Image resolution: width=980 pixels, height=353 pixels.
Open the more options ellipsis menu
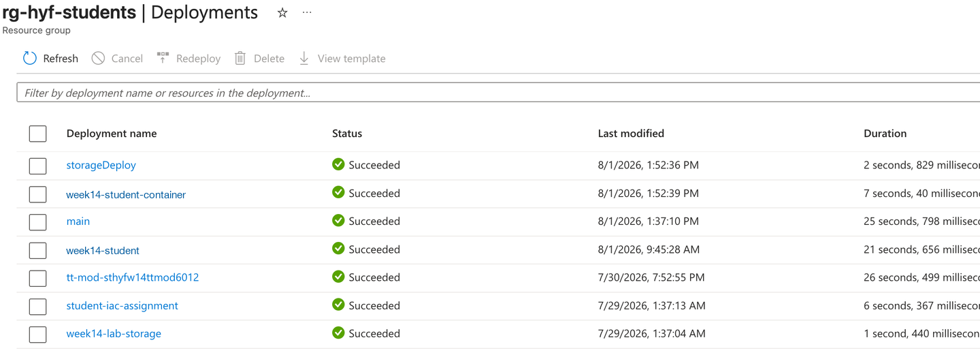click(307, 12)
